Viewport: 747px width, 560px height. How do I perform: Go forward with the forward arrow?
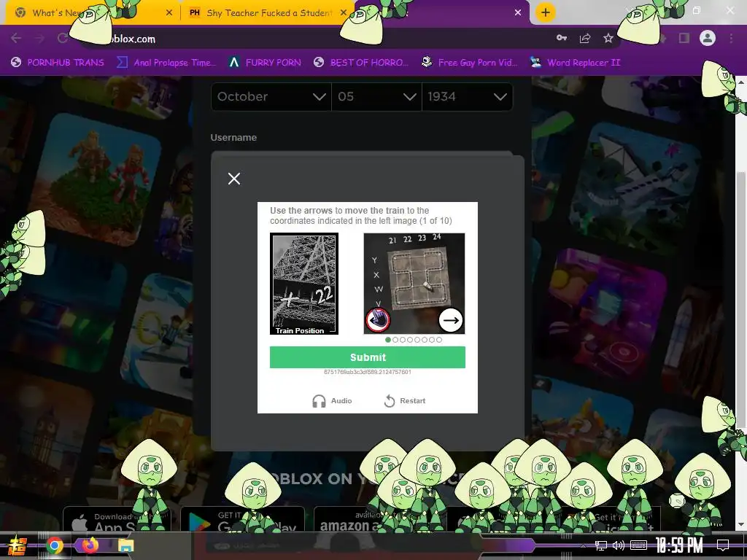click(39, 38)
